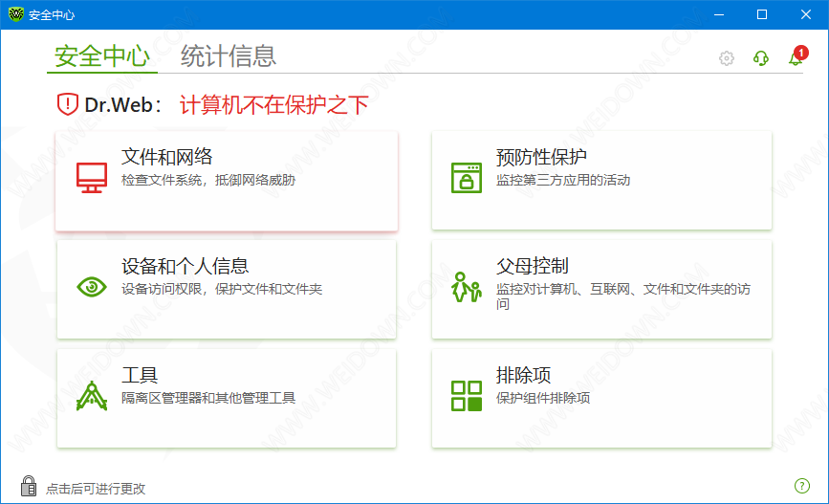Open help via the question mark icon

click(802, 486)
